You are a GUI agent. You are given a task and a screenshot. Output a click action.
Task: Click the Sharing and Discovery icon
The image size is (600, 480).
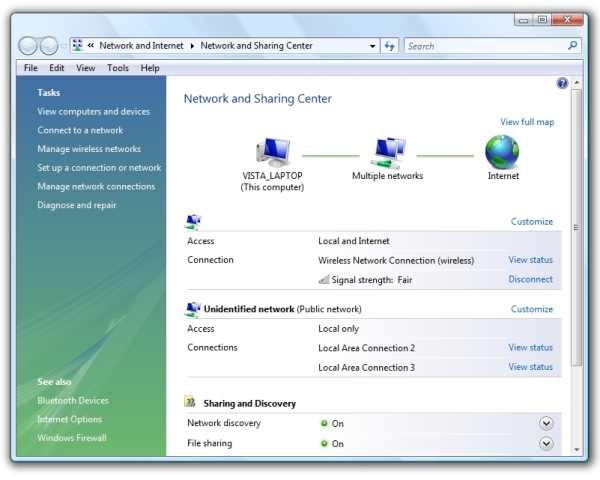coord(190,402)
